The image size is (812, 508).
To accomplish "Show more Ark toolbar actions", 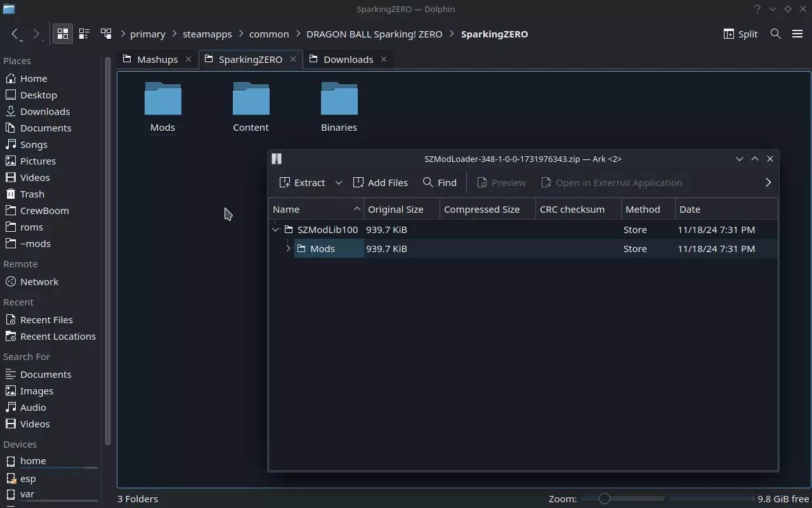I will tap(768, 182).
